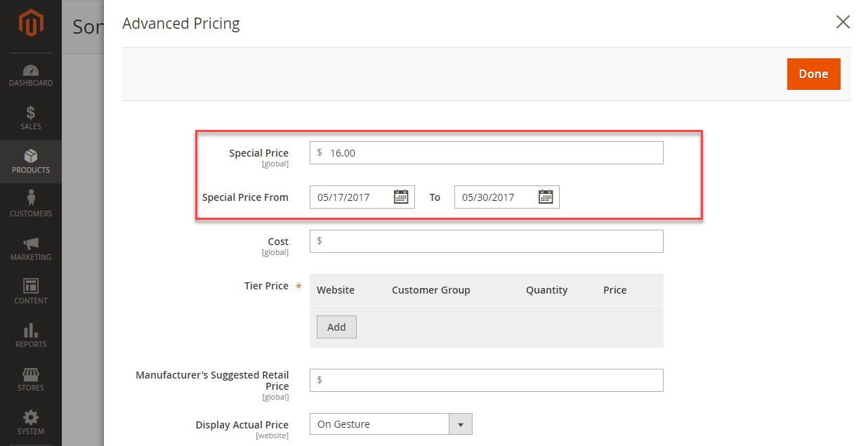Close the Advanced Pricing panel
This screenshot has width=868, height=446.
[x=843, y=22]
